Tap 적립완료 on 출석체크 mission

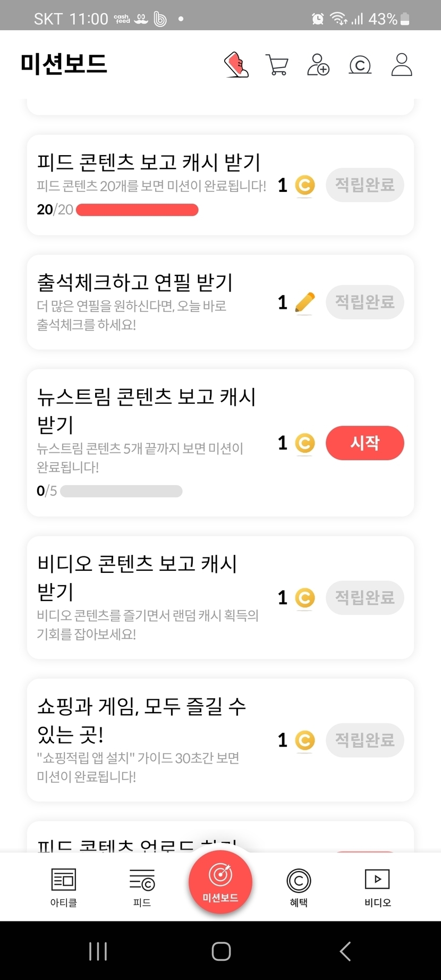pyautogui.click(x=364, y=302)
